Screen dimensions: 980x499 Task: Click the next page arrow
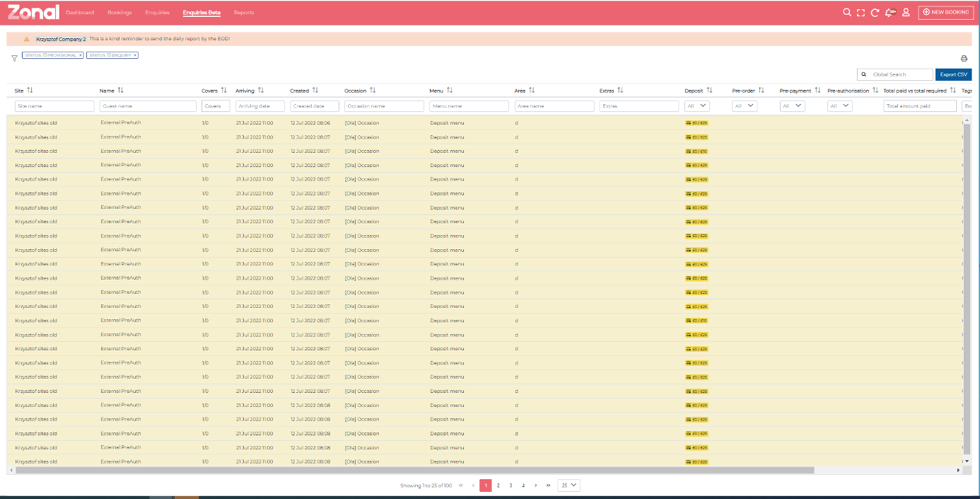click(x=535, y=485)
